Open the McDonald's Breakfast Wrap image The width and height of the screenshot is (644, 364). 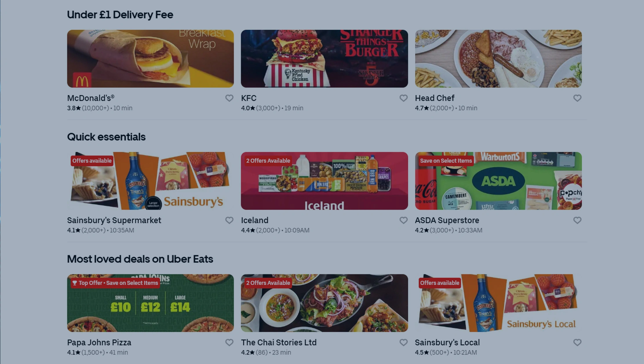pyautogui.click(x=150, y=58)
